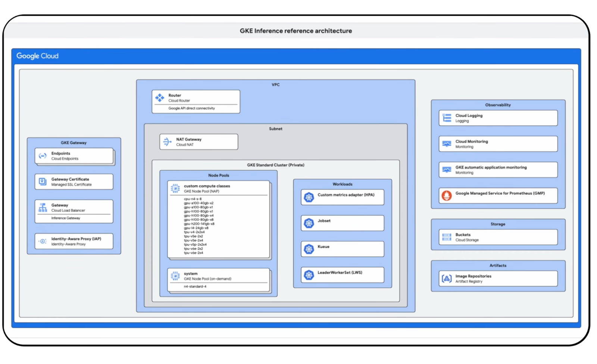Click the Custom metrics adapter (HPA) label
The height and width of the screenshot is (364, 597).
[x=346, y=195]
